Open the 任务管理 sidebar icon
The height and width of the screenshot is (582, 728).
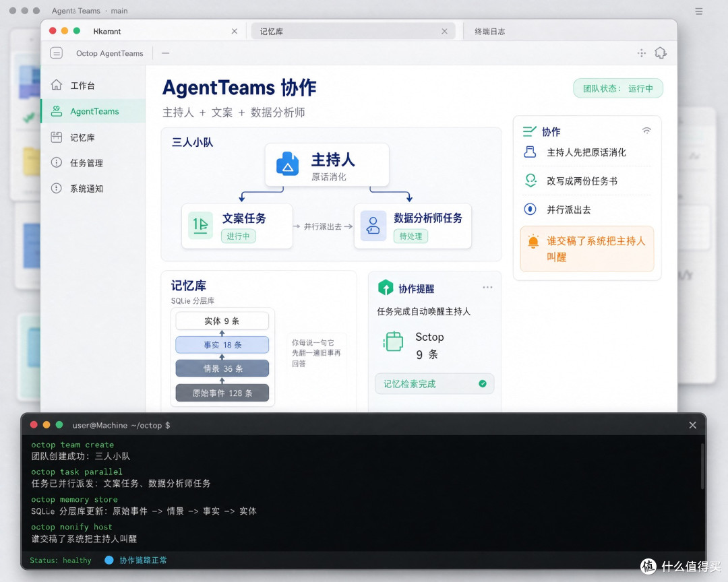coord(56,162)
